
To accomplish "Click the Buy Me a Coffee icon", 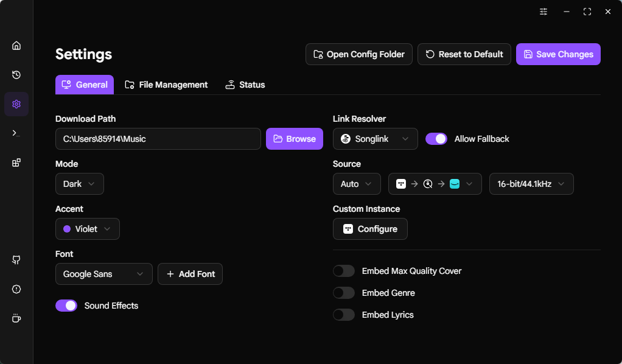I will (16, 318).
